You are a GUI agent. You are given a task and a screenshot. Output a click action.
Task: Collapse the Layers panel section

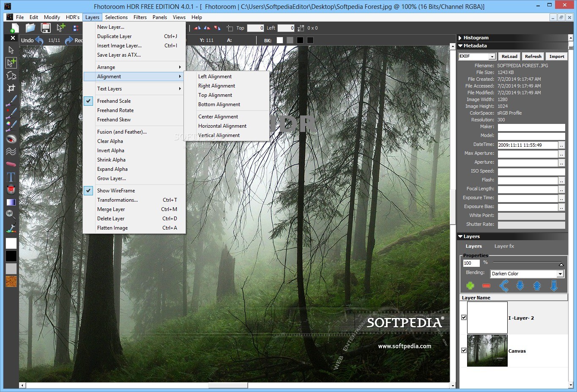(460, 236)
